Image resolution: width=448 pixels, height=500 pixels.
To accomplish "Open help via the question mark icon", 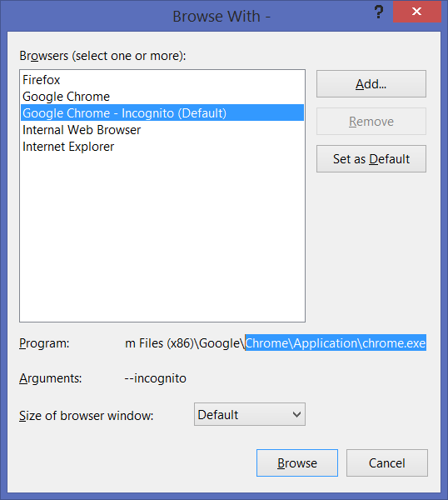I will 378,12.
